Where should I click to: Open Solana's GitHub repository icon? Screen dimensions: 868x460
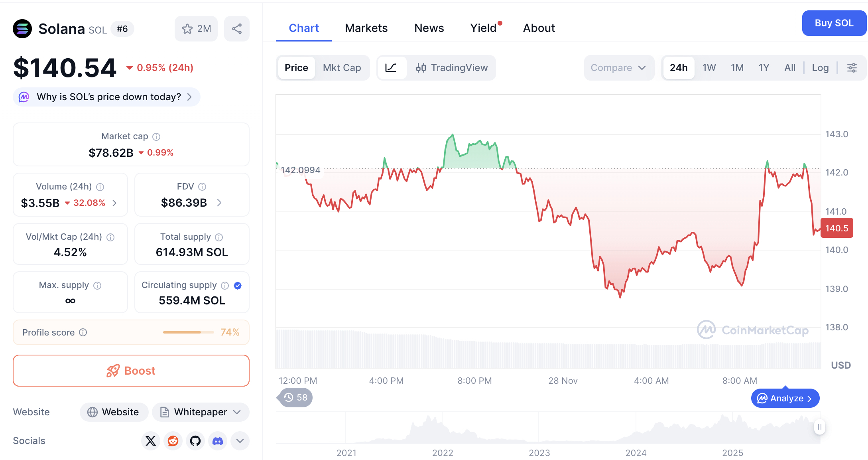pyautogui.click(x=195, y=441)
